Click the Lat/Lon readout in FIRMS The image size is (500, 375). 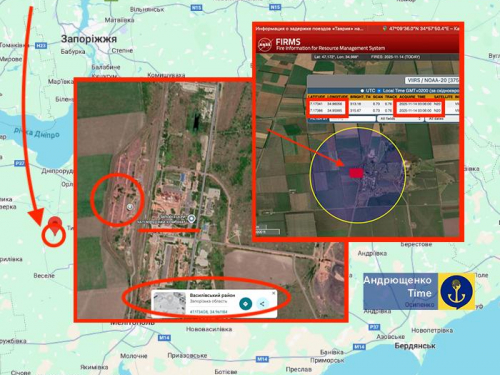click(336, 57)
